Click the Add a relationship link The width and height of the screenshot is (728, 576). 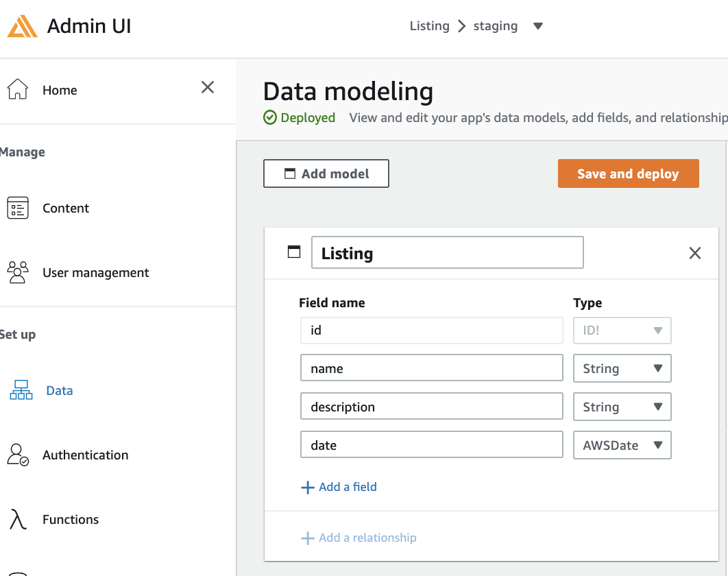pyautogui.click(x=367, y=538)
